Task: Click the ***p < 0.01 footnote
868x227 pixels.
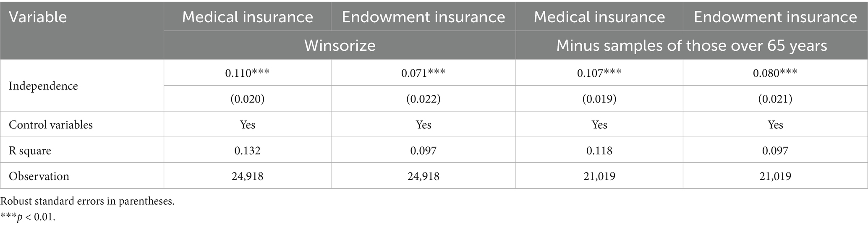Action: click(x=28, y=218)
